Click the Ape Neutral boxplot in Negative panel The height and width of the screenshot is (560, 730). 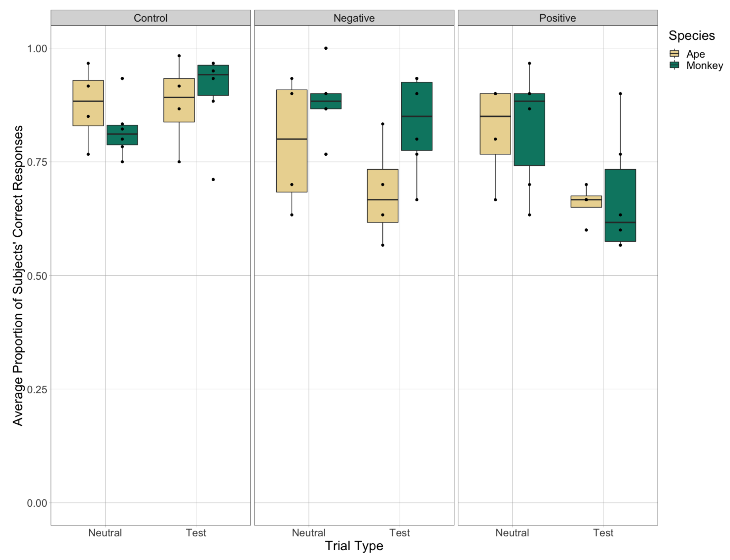[292, 141]
